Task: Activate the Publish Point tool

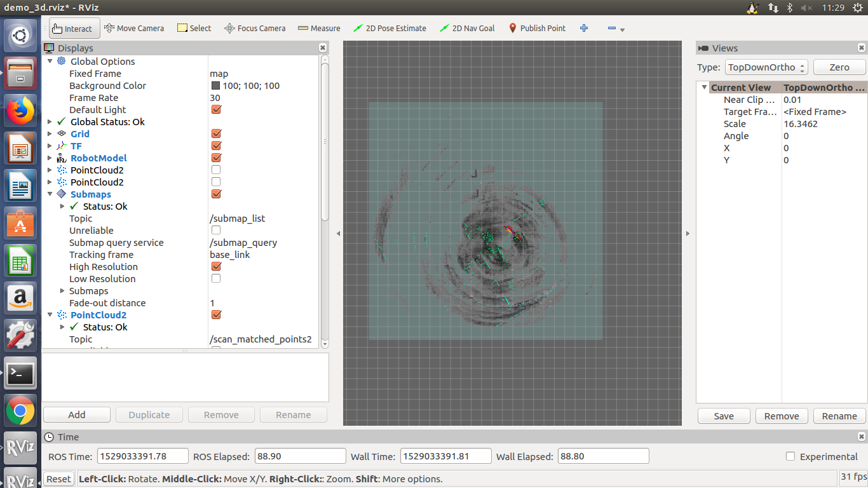Action: tap(537, 28)
